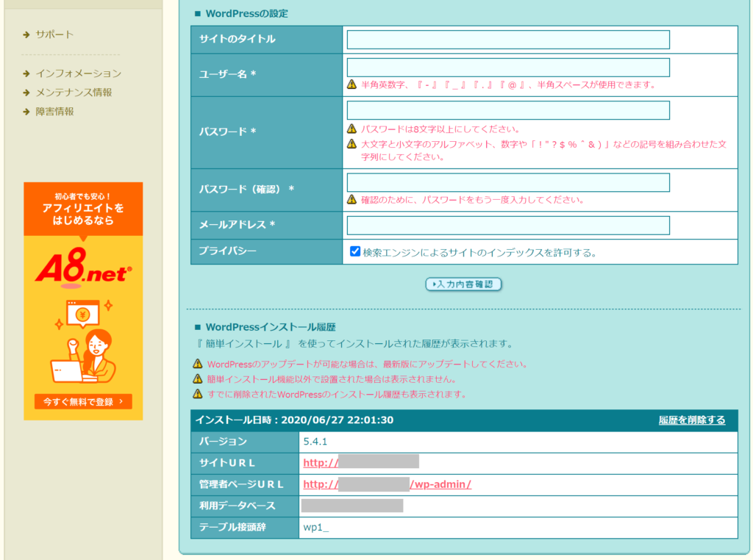The width and height of the screenshot is (753, 560).
Task: Click the arrow icon beside サポート
Action: pos(27,35)
